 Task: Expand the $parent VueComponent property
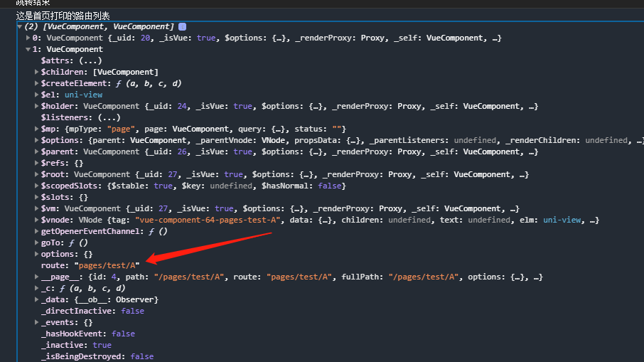point(36,151)
